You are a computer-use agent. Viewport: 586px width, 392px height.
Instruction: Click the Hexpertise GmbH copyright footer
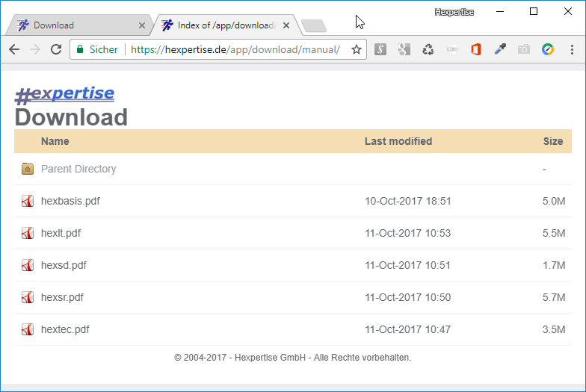click(x=293, y=357)
